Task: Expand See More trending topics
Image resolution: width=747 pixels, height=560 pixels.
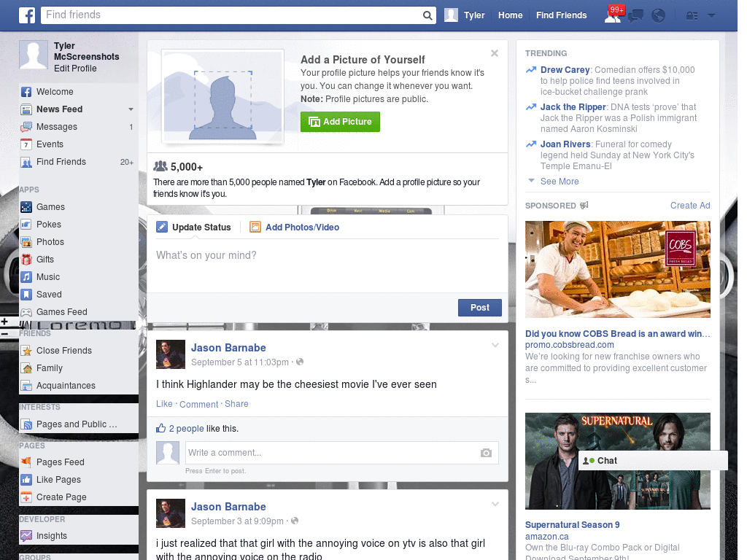Action: [560, 182]
